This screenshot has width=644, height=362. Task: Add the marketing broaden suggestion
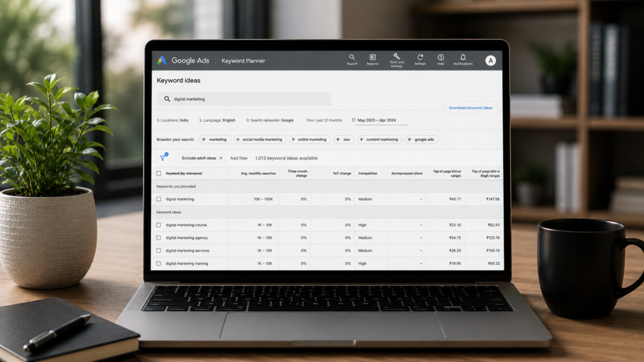point(214,140)
